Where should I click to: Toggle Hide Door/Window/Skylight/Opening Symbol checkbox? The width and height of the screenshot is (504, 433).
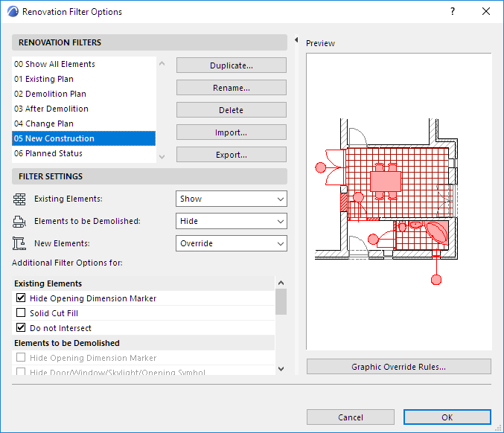pyautogui.click(x=21, y=372)
